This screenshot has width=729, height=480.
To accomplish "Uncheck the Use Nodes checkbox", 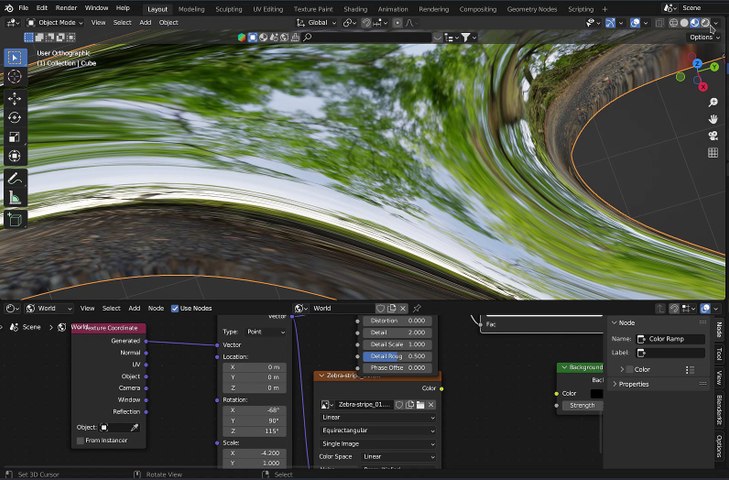I will [175, 308].
